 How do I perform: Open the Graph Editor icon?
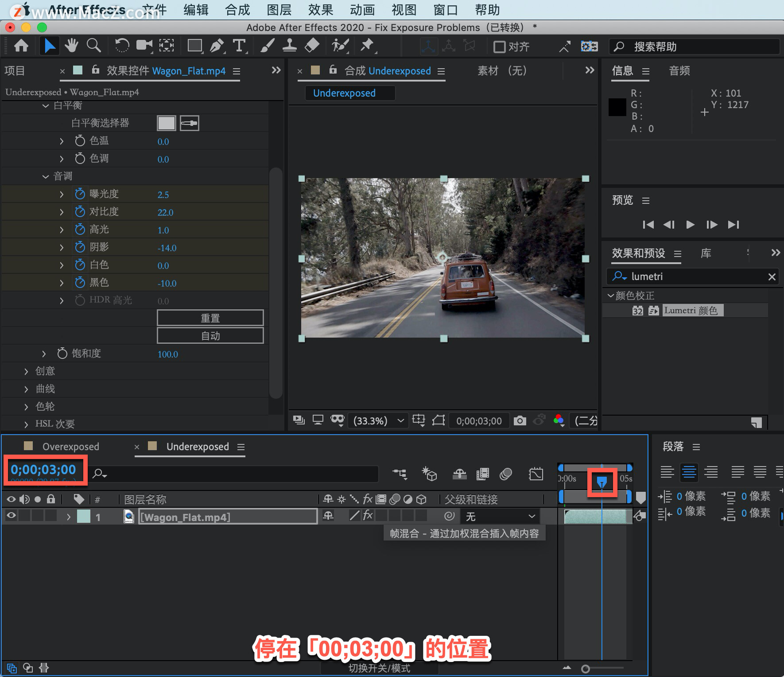coord(536,474)
